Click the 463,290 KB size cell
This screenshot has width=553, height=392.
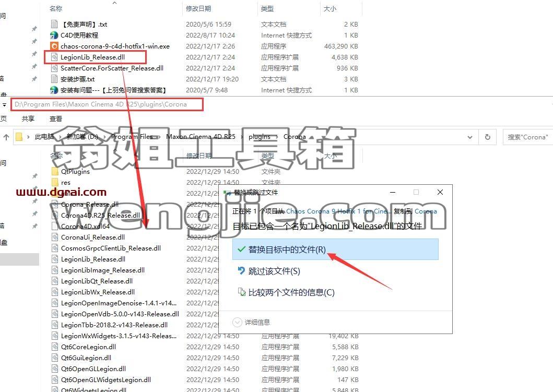click(341, 46)
